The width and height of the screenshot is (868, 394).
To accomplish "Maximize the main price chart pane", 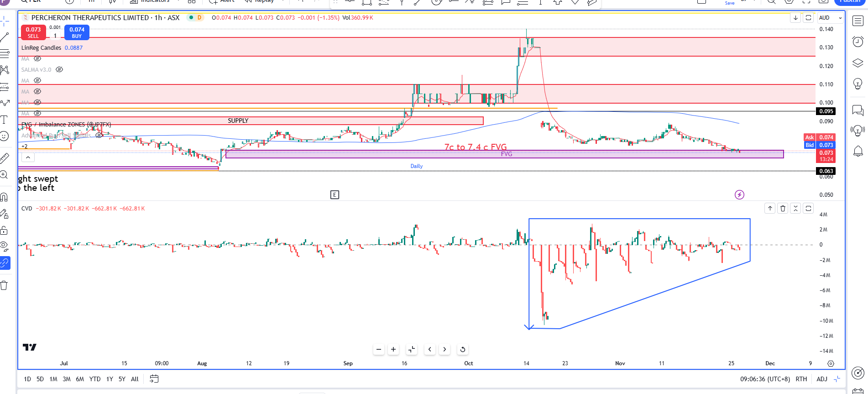I will tap(808, 18).
